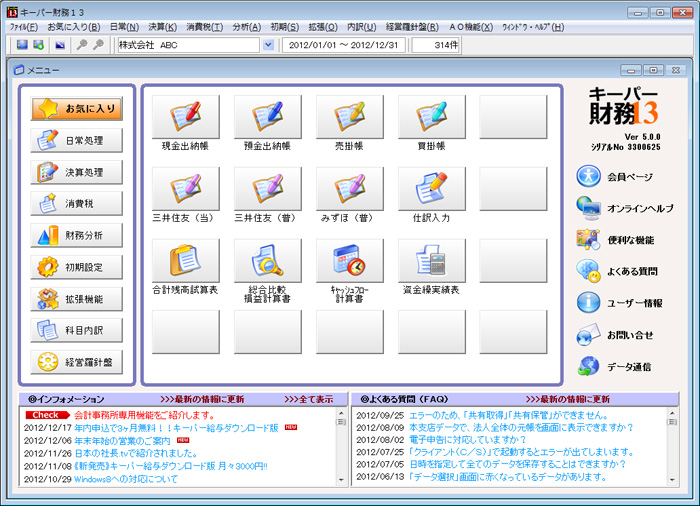Open the 経営羅針盤(R) menu

coord(412,27)
